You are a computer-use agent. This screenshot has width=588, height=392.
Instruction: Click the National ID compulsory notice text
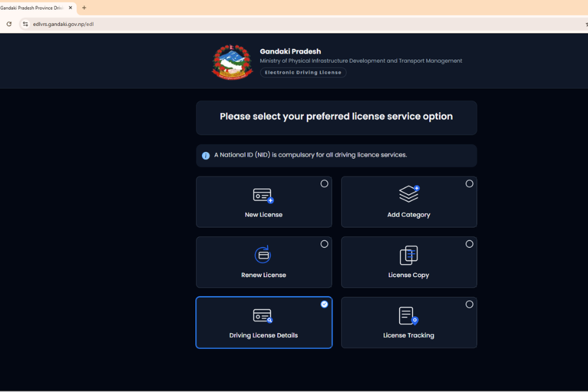[310, 155]
